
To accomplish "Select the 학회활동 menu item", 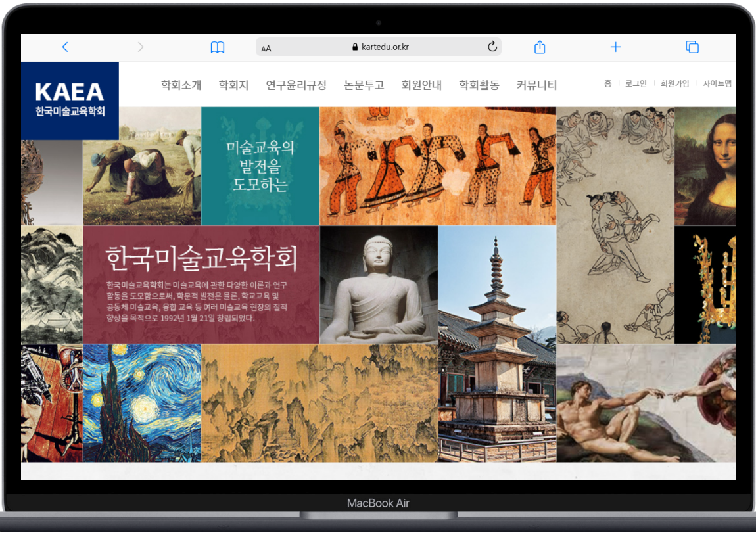I will coord(479,85).
